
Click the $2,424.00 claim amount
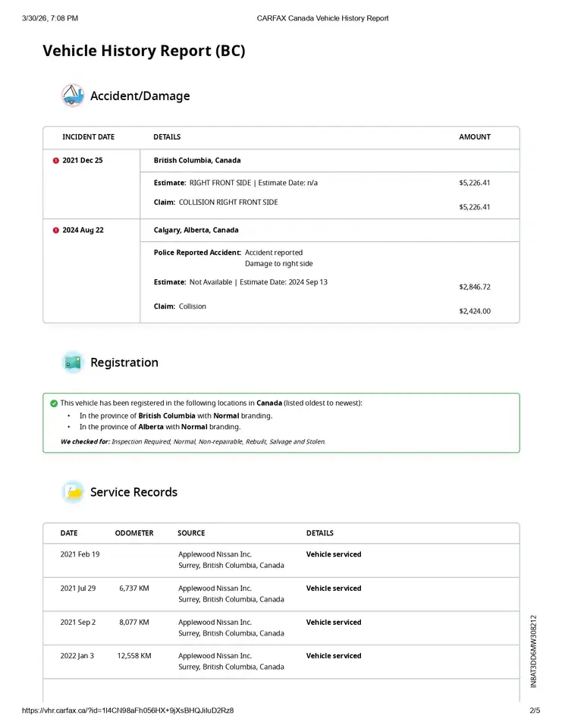tap(475, 311)
